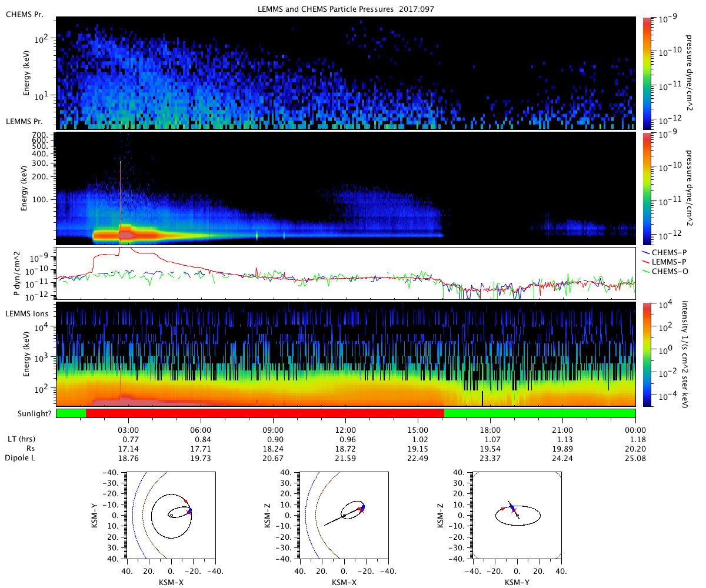Click the LEMMS pressure spectrogram panel

point(345,189)
